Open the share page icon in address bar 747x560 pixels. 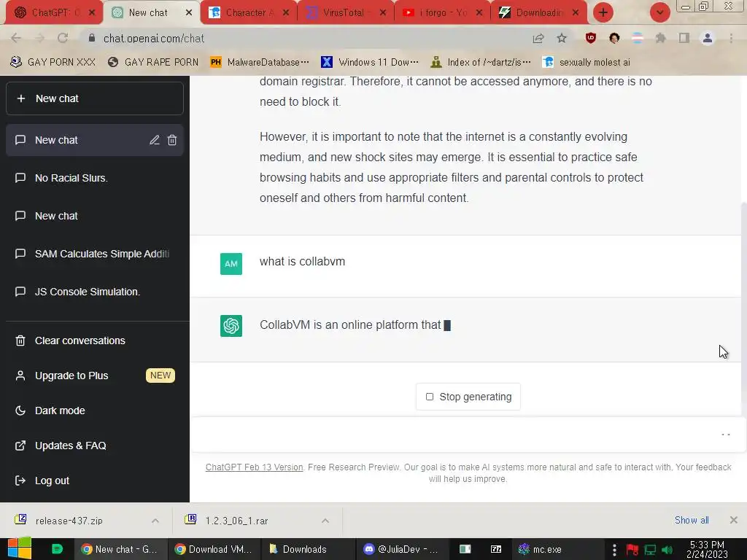click(x=538, y=38)
